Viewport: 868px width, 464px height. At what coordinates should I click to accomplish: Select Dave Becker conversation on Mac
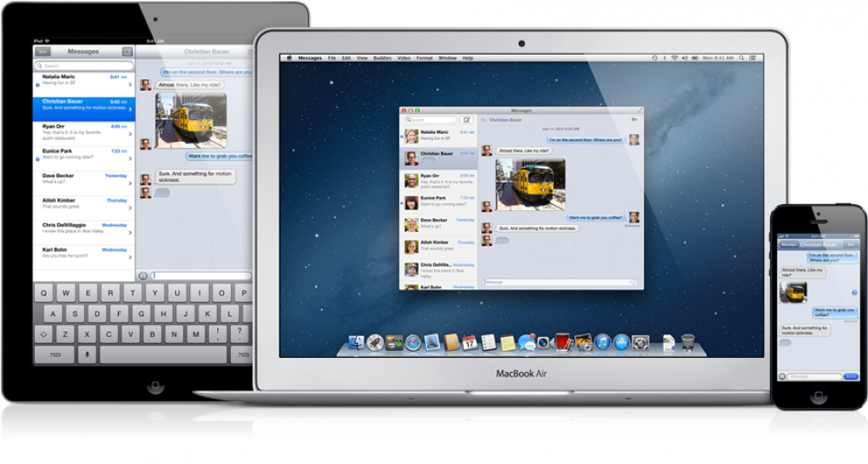438,225
